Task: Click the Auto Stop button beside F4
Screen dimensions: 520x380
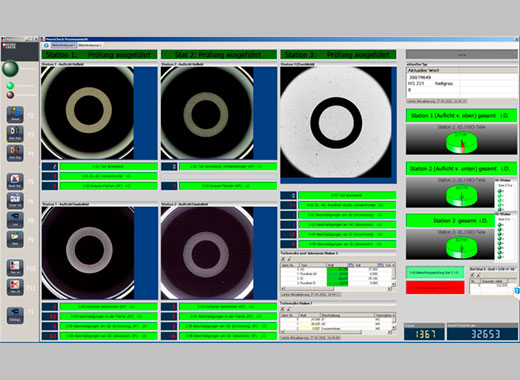Action: pyautogui.click(x=15, y=153)
